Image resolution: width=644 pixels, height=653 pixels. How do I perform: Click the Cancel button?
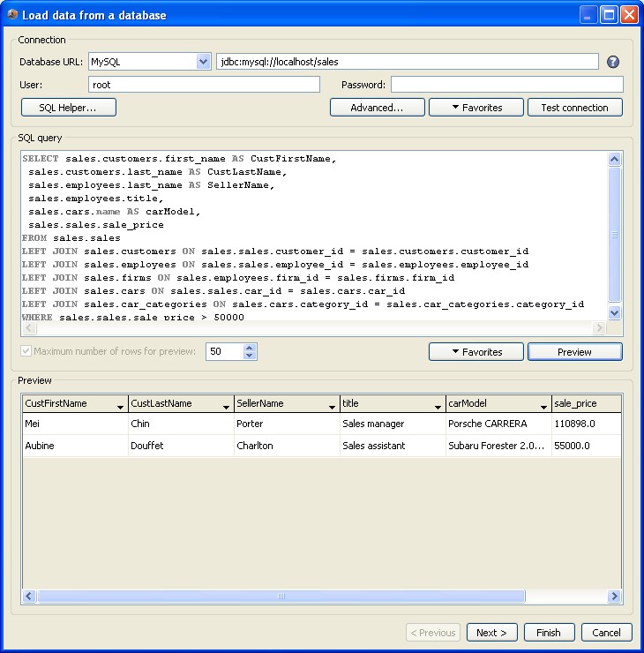(607, 633)
